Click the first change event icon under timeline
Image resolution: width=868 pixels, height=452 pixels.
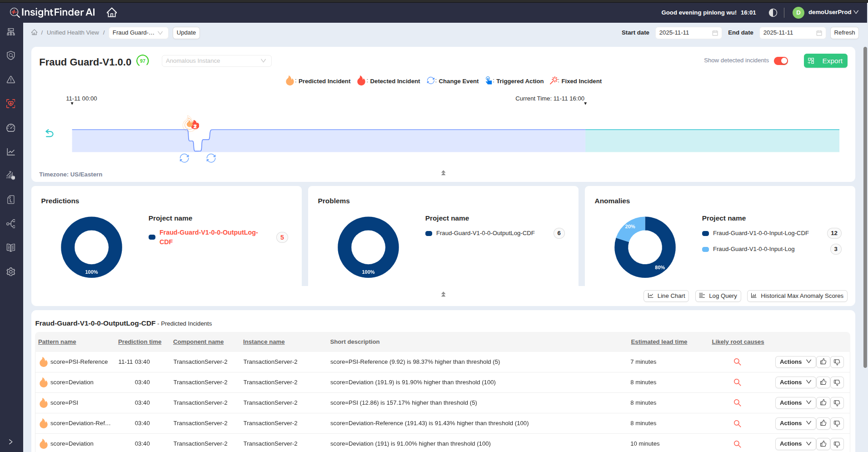click(x=184, y=158)
